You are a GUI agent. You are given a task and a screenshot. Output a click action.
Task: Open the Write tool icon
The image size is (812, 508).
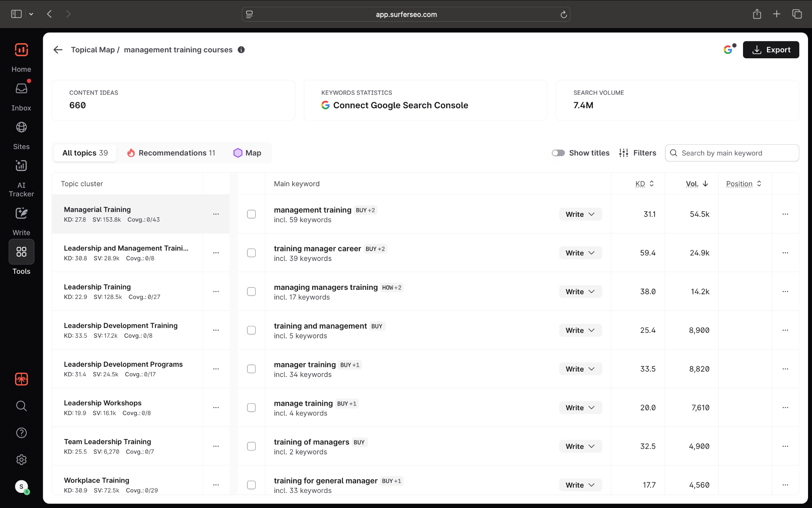click(21, 213)
